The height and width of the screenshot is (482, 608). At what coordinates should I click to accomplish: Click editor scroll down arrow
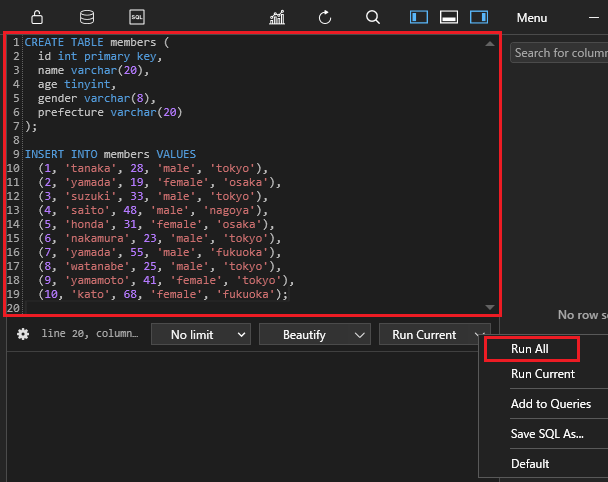[490, 307]
